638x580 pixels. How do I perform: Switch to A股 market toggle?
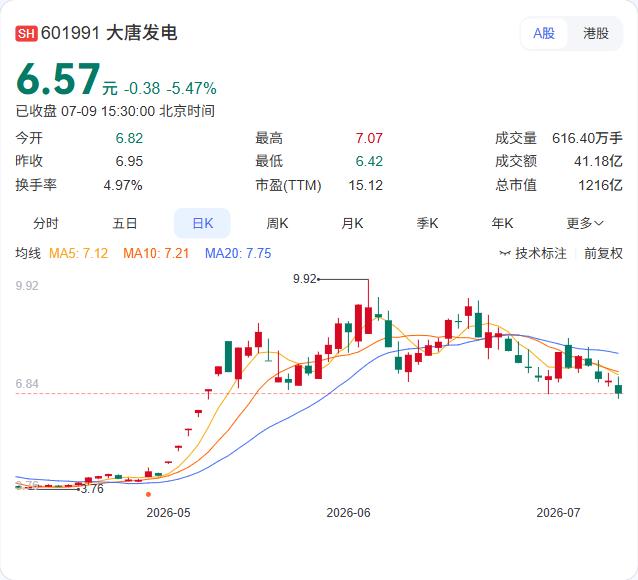click(544, 33)
